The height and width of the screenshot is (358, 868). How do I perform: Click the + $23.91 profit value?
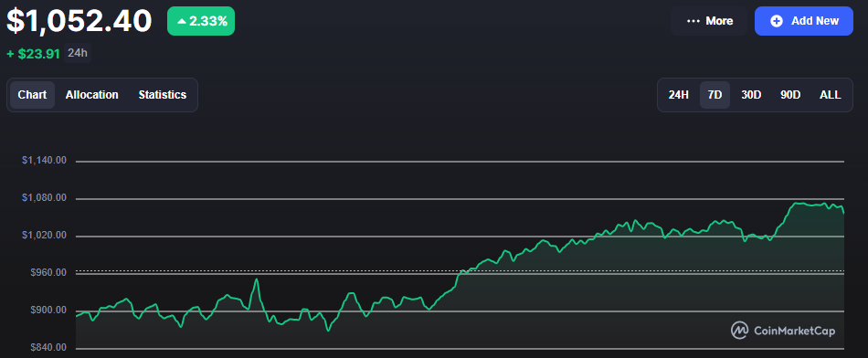pos(33,54)
